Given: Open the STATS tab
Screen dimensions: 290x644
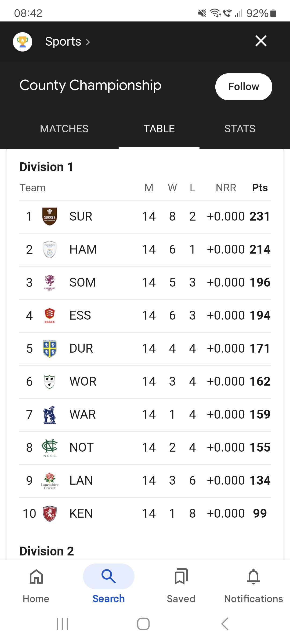Looking at the screenshot, I should (x=240, y=129).
